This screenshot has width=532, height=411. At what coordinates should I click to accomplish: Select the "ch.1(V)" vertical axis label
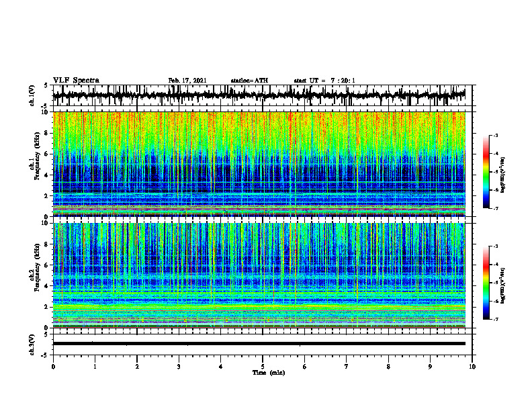coord(32,95)
